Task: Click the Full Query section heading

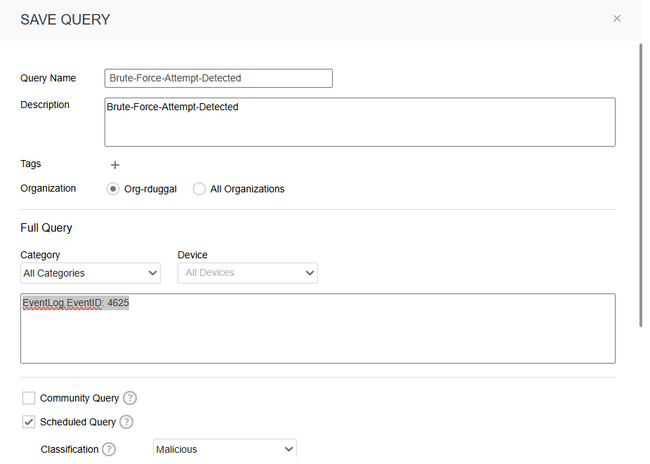Action: pos(48,229)
